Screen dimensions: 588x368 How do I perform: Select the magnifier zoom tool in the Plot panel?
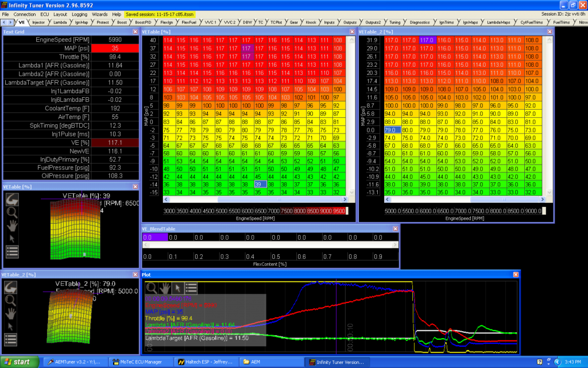tap(150, 289)
